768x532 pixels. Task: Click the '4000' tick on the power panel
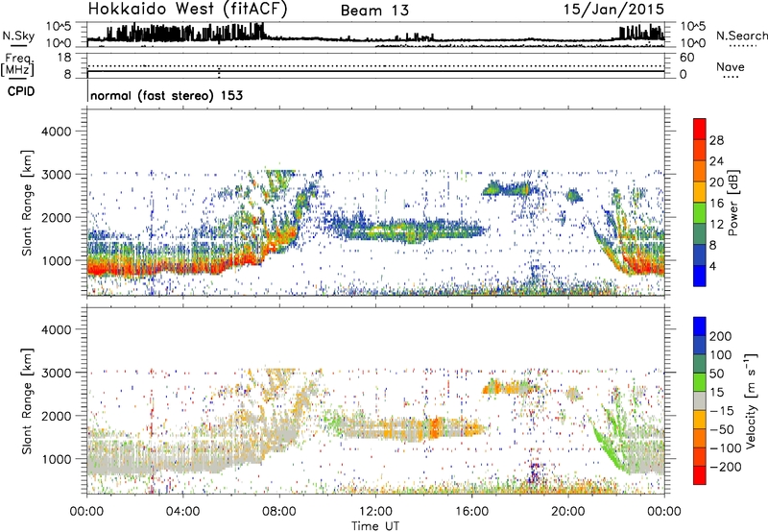point(57,132)
